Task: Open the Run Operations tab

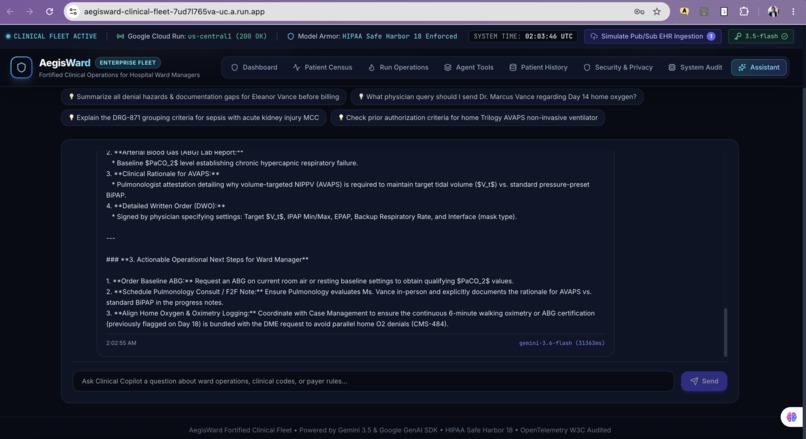Action: coord(398,67)
